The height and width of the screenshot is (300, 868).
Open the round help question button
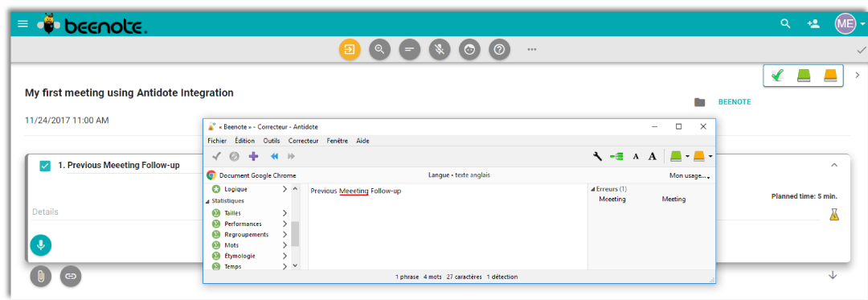coord(499,49)
